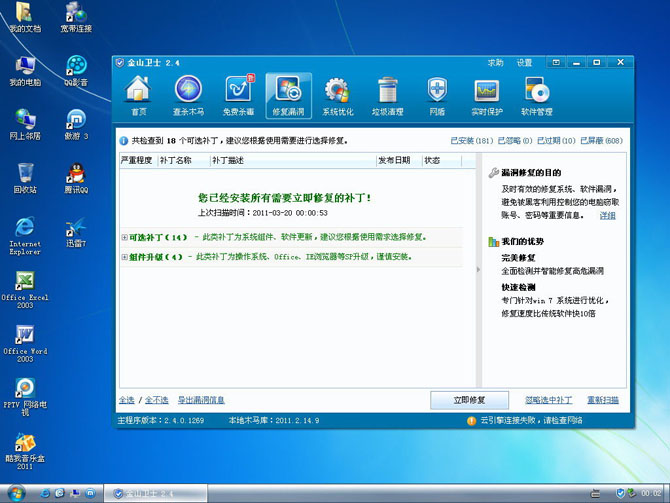The width and height of the screenshot is (670, 503).
Task: Sort by 补丁描述 column header
Action: 293,160
